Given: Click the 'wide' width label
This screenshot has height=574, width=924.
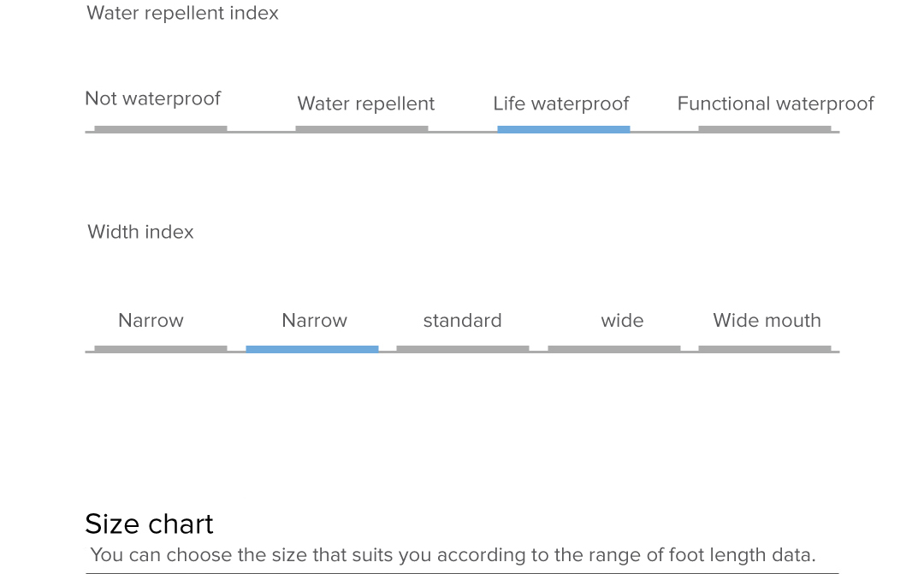Looking at the screenshot, I should click(622, 321).
